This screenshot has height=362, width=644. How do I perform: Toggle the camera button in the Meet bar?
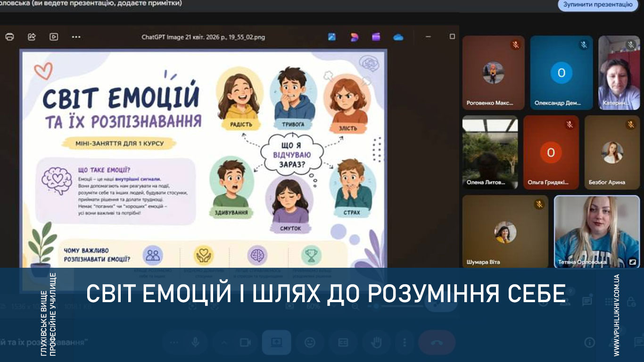245,343
